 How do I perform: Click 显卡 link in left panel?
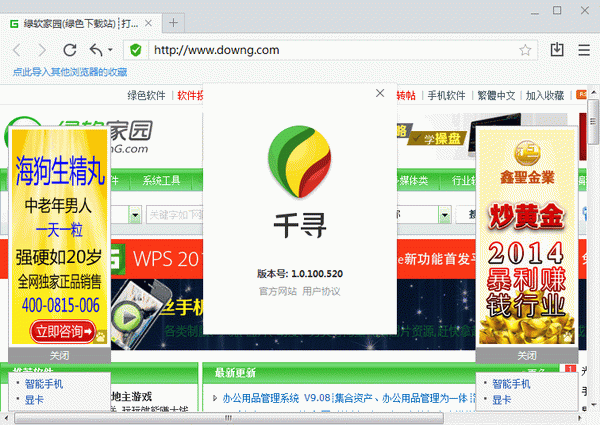[34, 400]
